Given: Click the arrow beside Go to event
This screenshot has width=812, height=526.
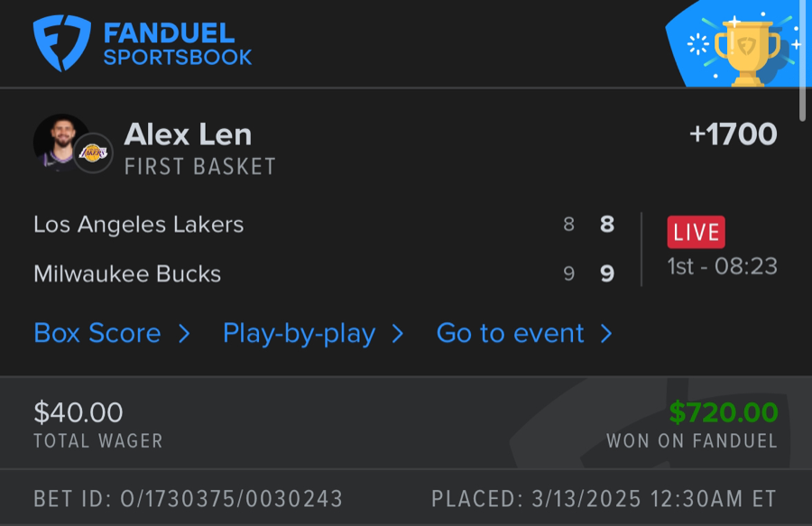Looking at the screenshot, I should tap(606, 334).
